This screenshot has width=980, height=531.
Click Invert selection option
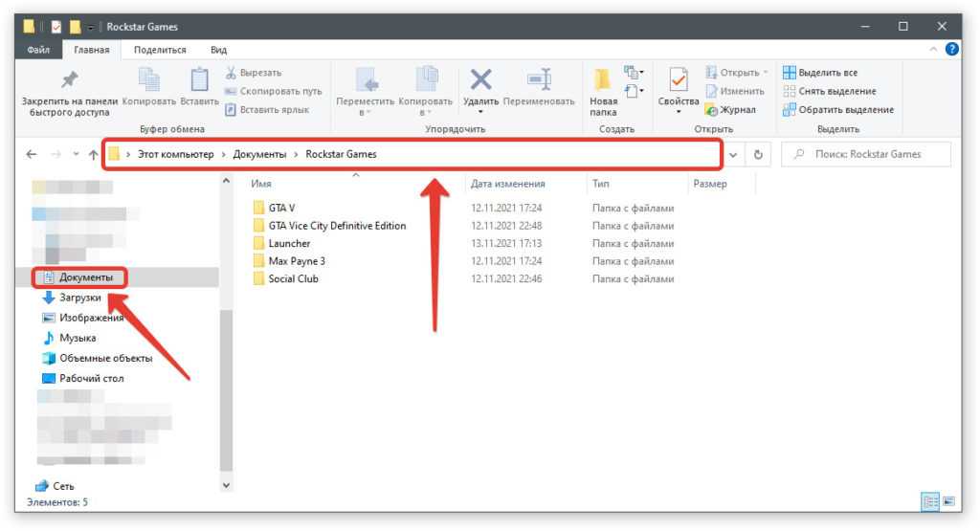click(x=838, y=109)
